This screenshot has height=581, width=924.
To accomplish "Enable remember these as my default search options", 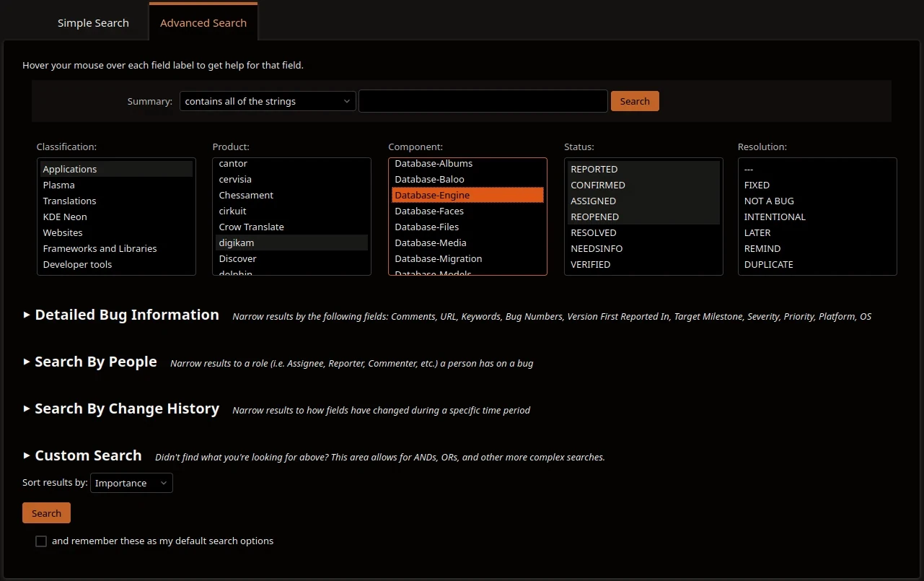I will click(x=41, y=541).
